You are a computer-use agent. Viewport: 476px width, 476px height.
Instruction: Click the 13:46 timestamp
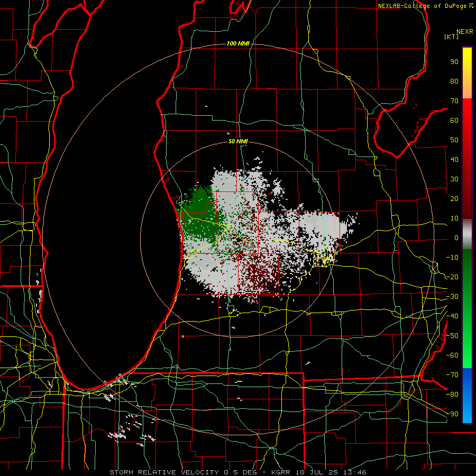pos(354,472)
